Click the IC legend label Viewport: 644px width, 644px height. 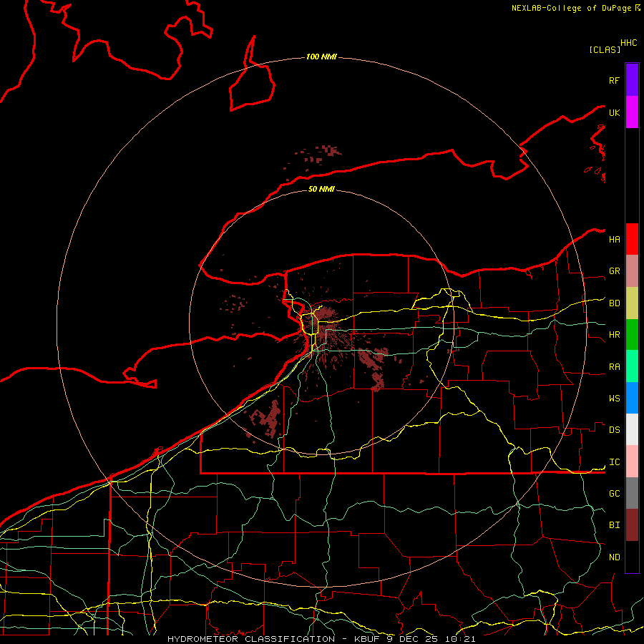pos(614,462)
